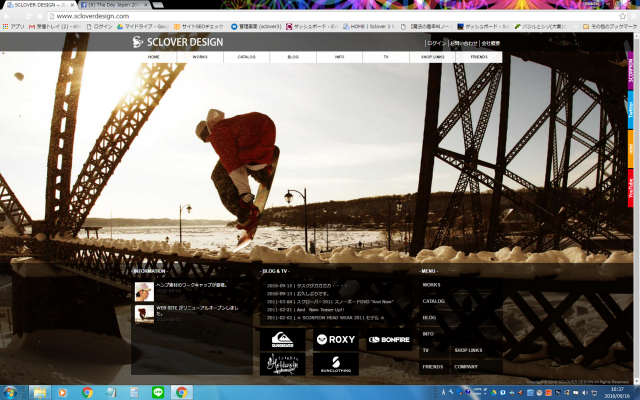Click the ROXY brand logo
This screenshot has height=400, width=640.
pyautogui.click(x=336, y=340)
